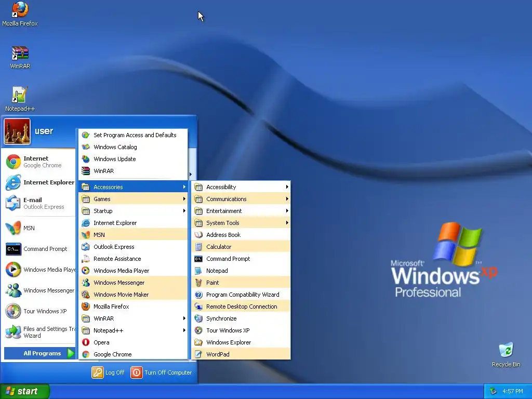Open Windows Messenger in All Programs list
This screenshot has height=399, width=532.
[133, 283]
